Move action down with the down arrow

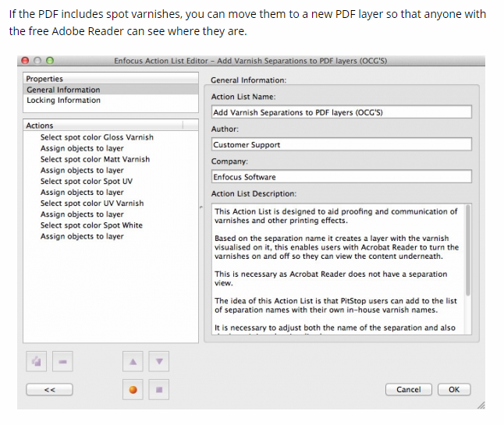[159, 361]
